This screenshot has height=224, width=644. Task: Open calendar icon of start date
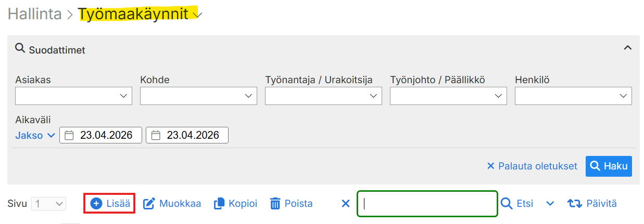(x=69, y=136)
